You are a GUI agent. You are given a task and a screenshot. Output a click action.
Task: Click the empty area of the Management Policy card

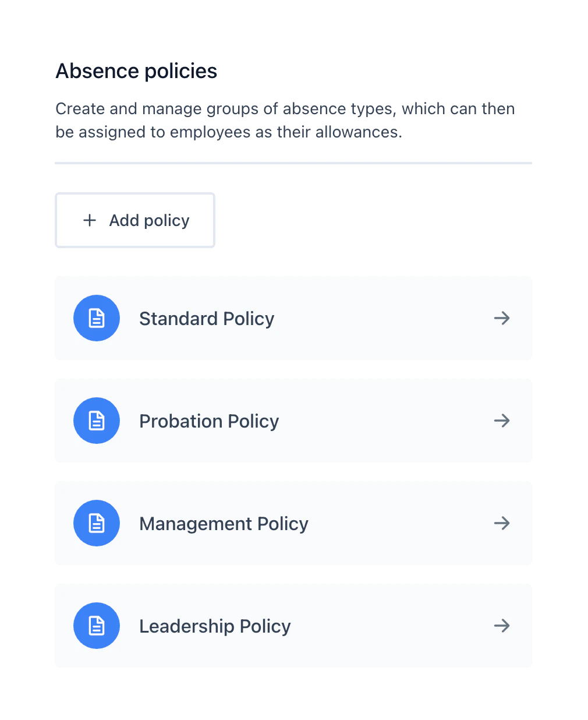[x=402, y=523]
